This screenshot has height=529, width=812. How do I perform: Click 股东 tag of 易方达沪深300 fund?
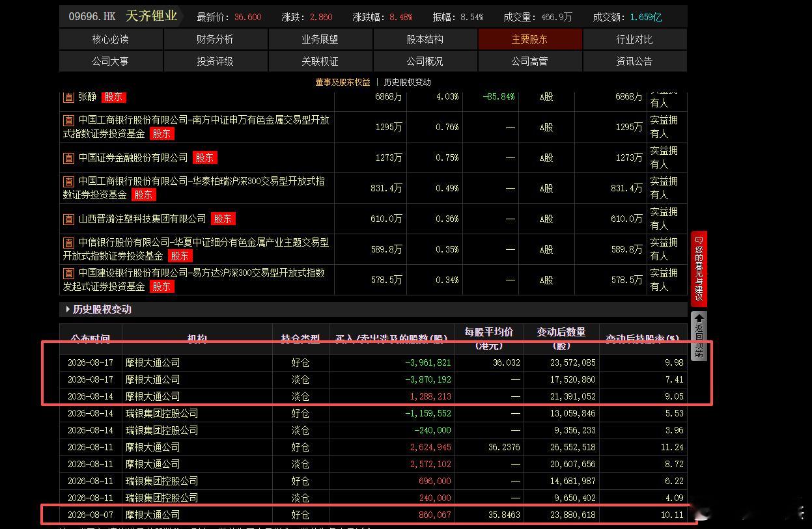(161, 286)
